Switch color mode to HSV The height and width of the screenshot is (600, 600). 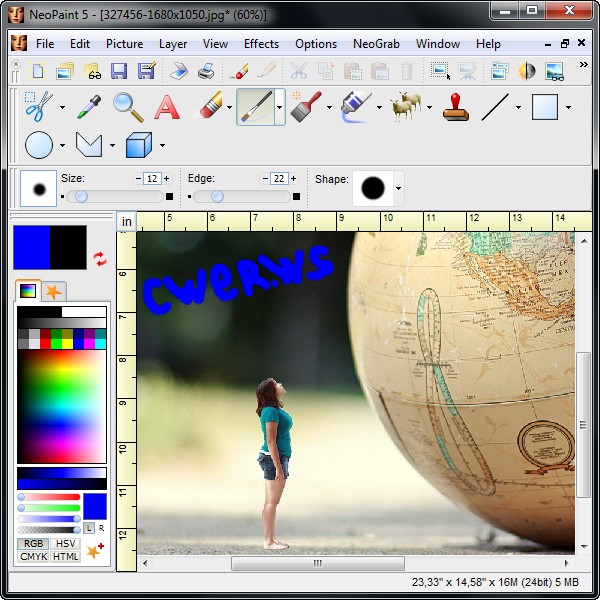pos(65,543)
